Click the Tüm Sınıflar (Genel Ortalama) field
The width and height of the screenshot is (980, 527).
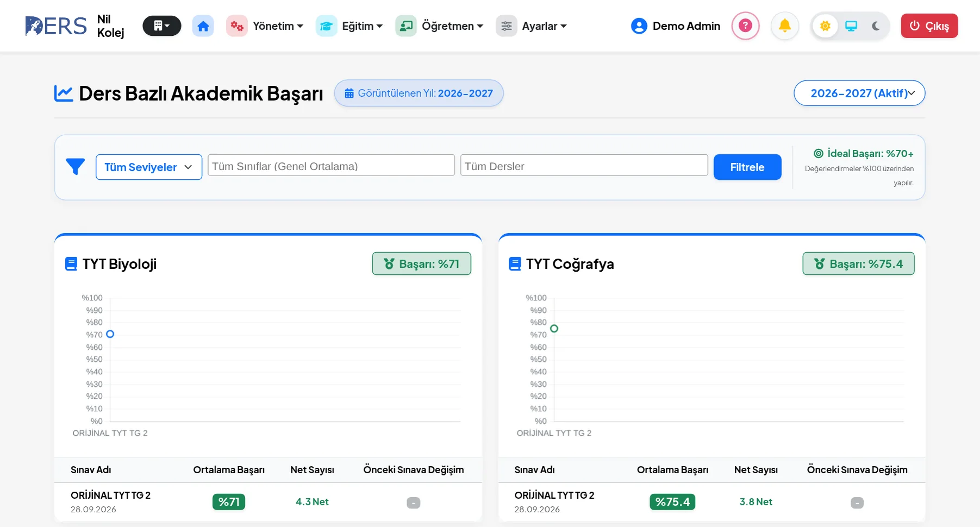pyautogui.click(x=331, y=166)
